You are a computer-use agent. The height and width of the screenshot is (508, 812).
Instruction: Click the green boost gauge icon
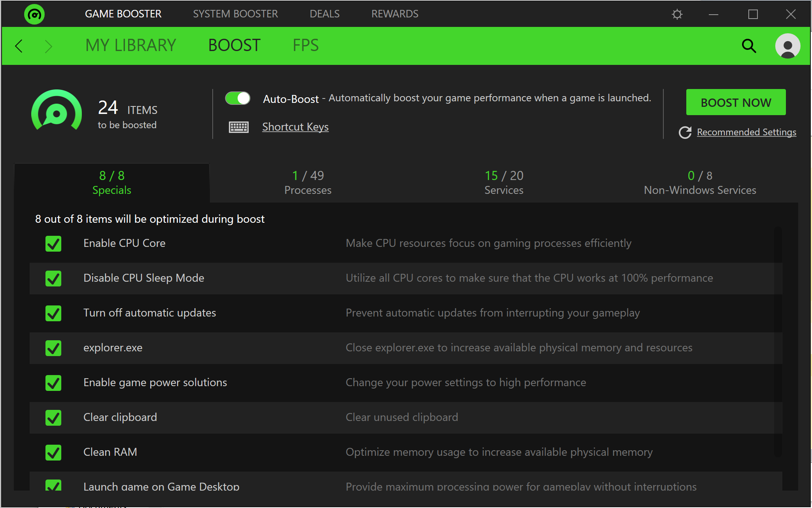click(57, 110)
